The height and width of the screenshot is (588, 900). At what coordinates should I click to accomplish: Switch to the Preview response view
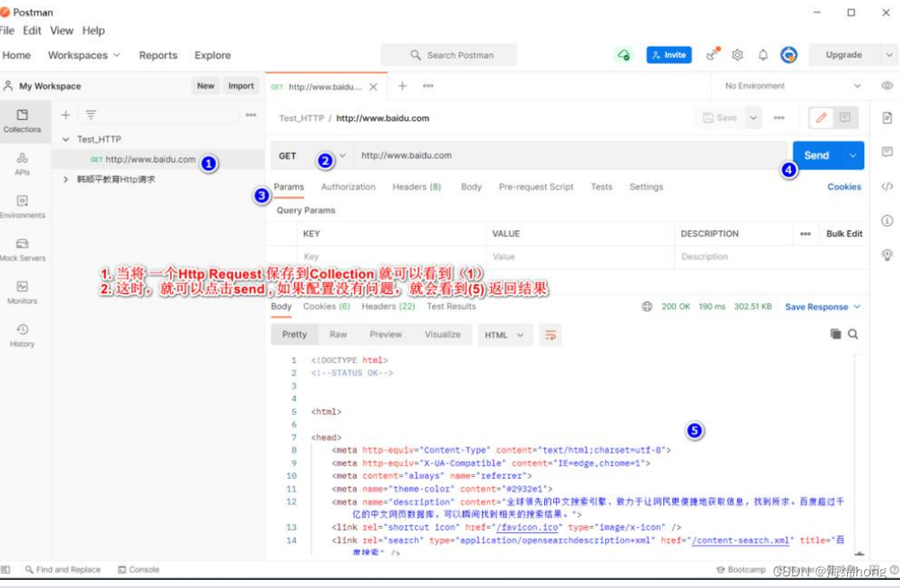pos(385,334)
